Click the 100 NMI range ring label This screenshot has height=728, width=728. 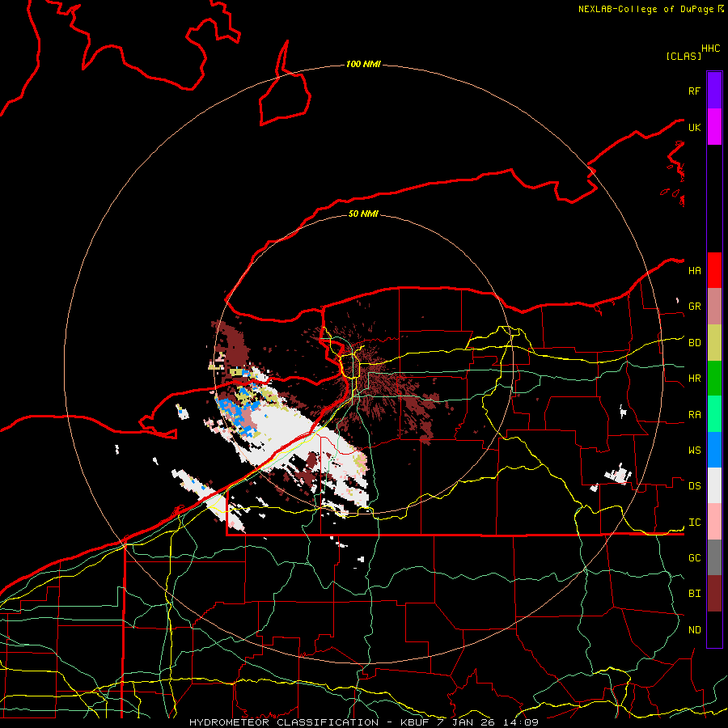pyautogui.click(x=363, y=64)
